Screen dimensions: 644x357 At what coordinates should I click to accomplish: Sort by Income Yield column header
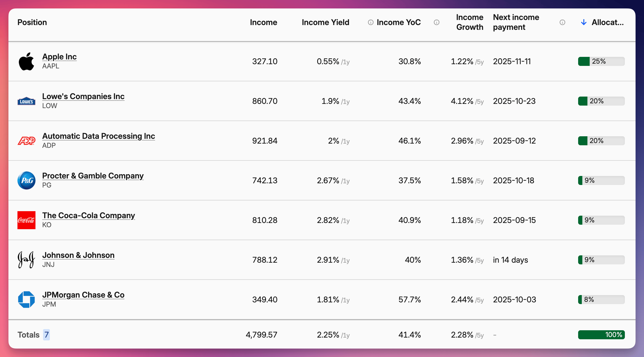click(x=325, y=22)
